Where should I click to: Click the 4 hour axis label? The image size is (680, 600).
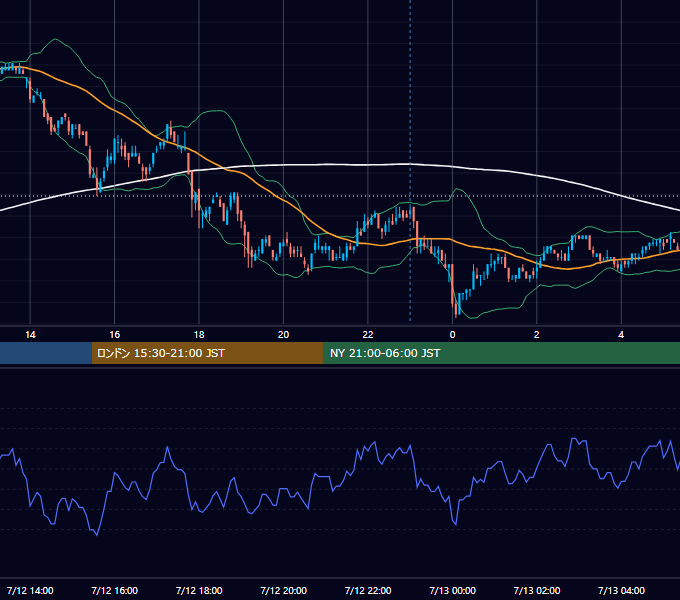[621, 335]
